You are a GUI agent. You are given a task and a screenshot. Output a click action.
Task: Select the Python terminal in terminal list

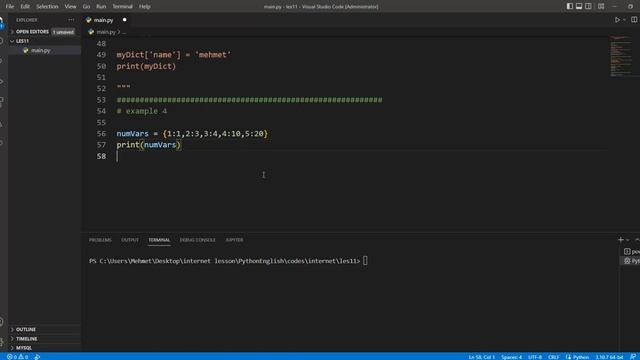[631, 261]
